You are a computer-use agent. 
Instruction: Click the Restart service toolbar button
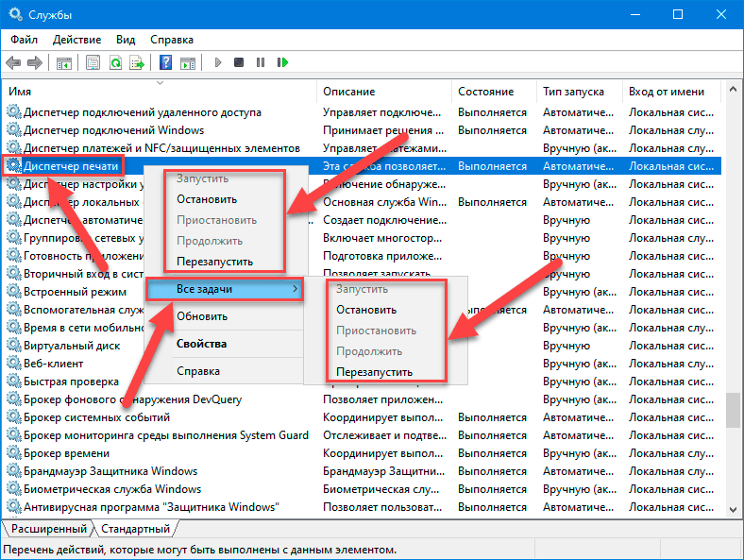pos(281,63)
